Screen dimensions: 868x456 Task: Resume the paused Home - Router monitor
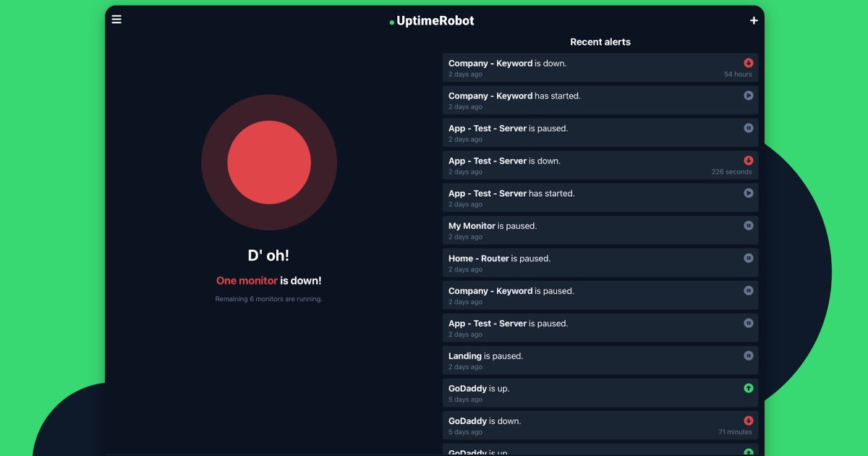coord(749,258)
